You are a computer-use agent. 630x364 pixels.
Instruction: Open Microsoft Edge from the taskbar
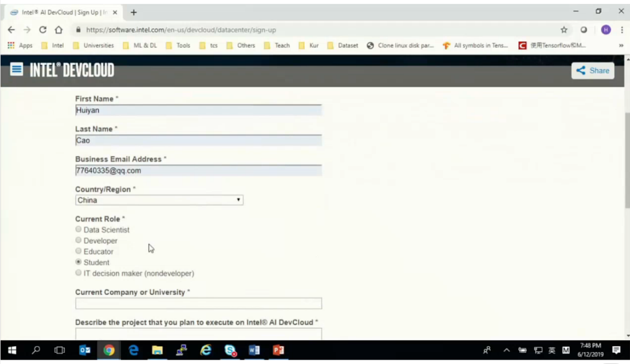pos(133,350)
